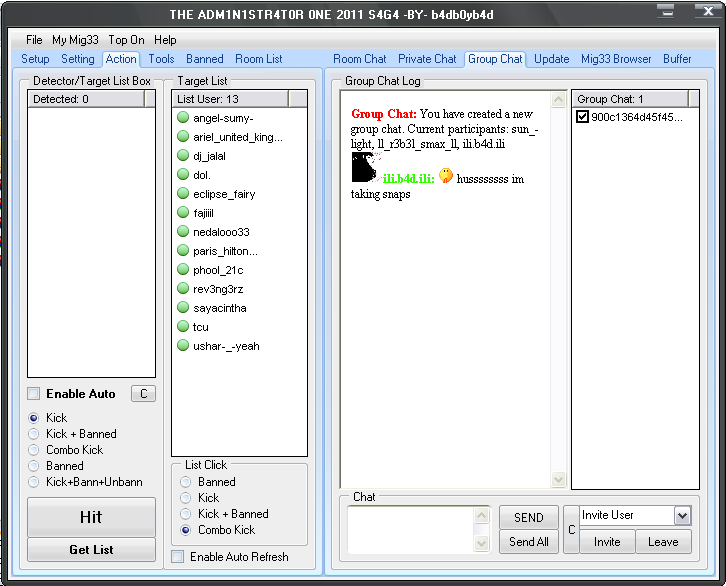Choose Kick in List Click group
Image resolution: width=726 pixels, height=586 pixels.
pos(186,498)
